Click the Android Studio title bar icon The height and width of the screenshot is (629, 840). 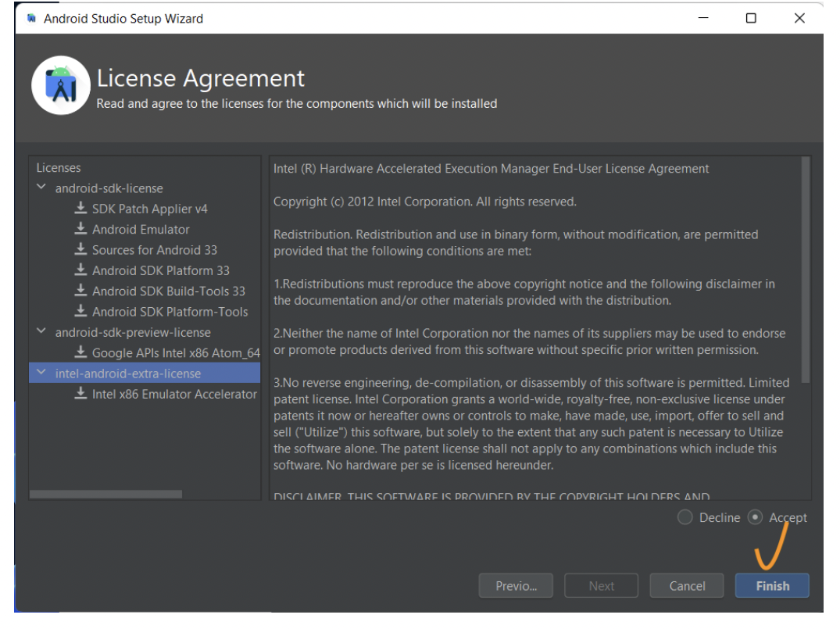point(31,18)
